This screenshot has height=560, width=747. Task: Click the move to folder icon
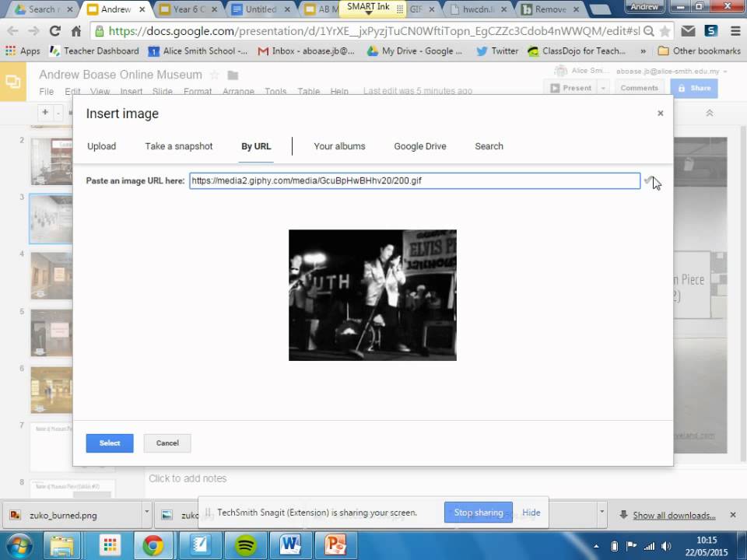(x=233, y=75)
